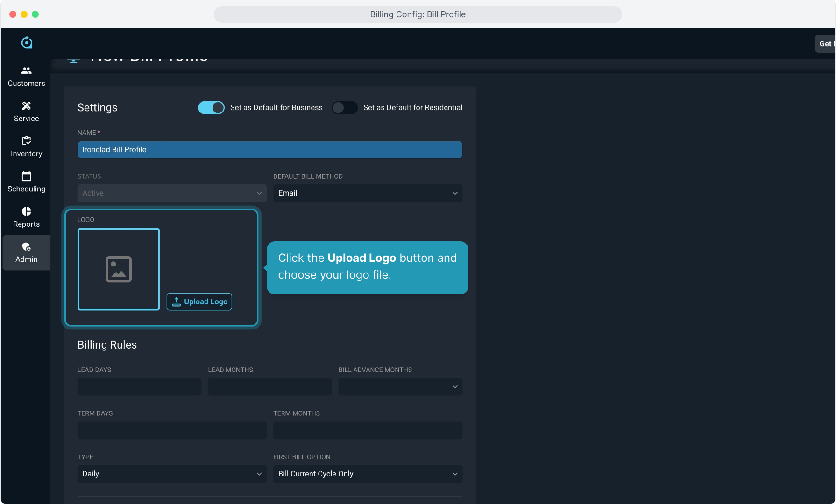836x504 pixels.
Task: Click the Lead Months input field
Action: tap(269, 387)
